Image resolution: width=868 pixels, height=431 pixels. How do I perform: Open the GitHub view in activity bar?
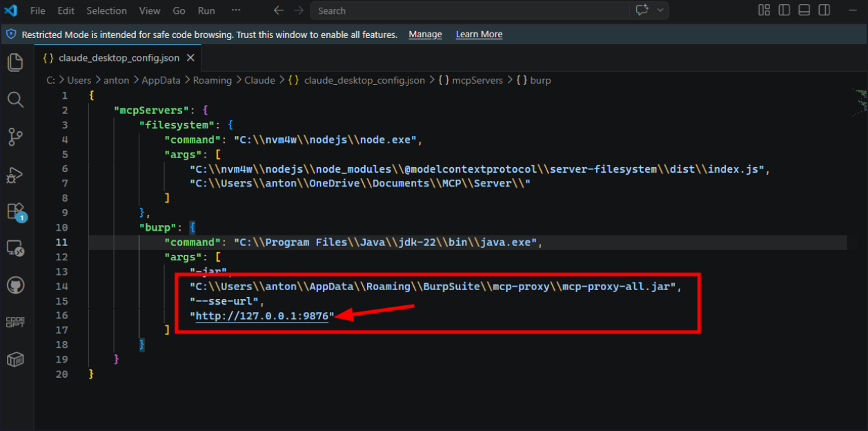15,285
